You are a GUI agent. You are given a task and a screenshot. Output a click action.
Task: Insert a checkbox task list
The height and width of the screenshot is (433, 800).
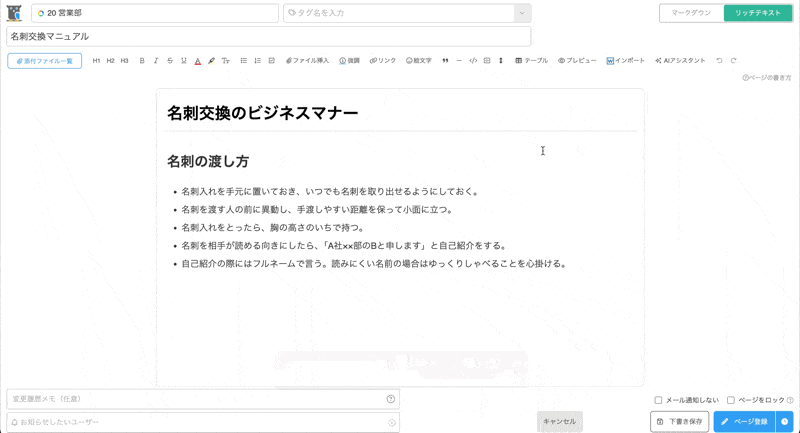point(271,61)
